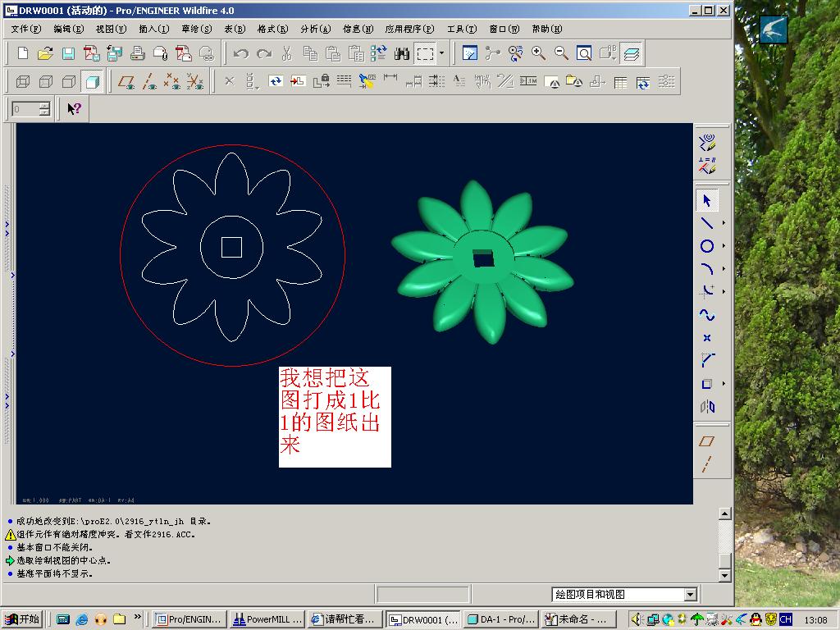Open the 文件(F) menu
This screenshot has width=840, height=630.
click(25, 29)
